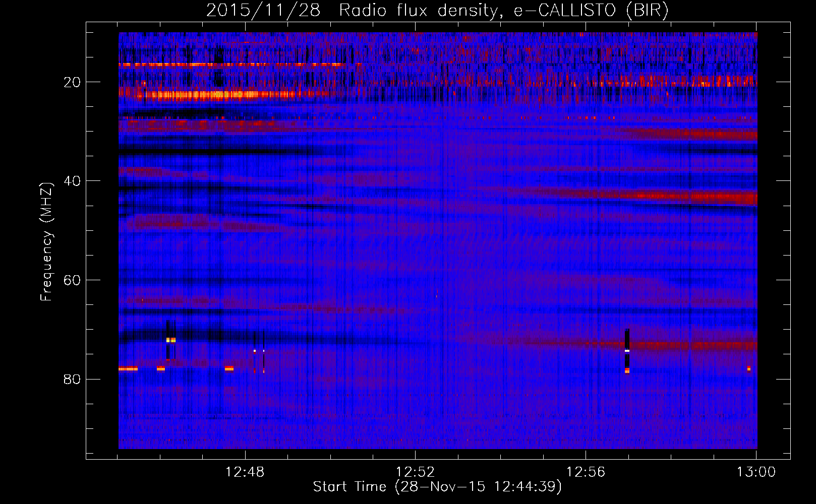Click the "Frequency (MHZ)" axis label
Viewport: 816px width, 504px height.
(46, 242)
